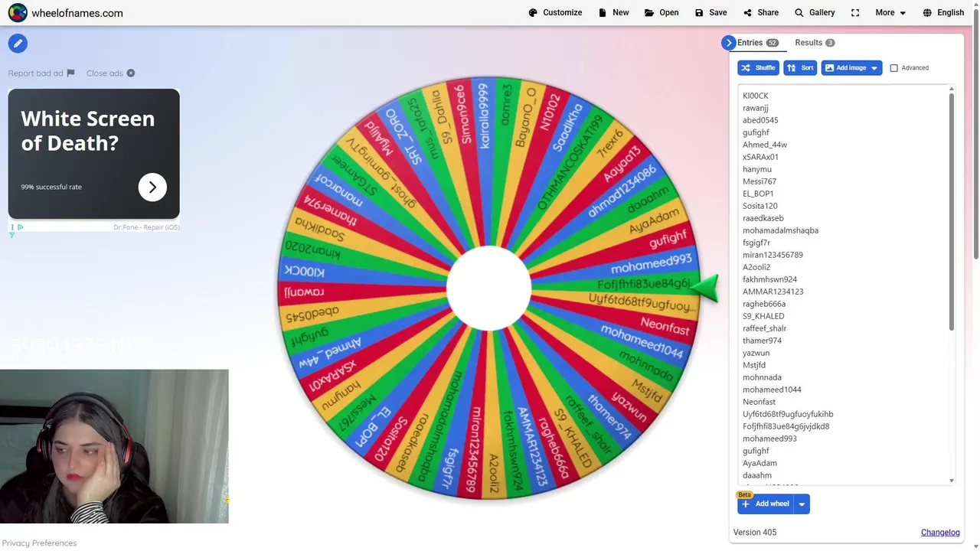Click entry AMMAR1234123 in the list

pos(773,292)
